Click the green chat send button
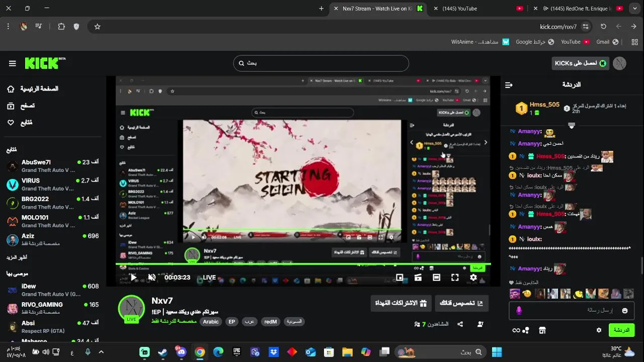644x362 pixels. click(622, 330)
